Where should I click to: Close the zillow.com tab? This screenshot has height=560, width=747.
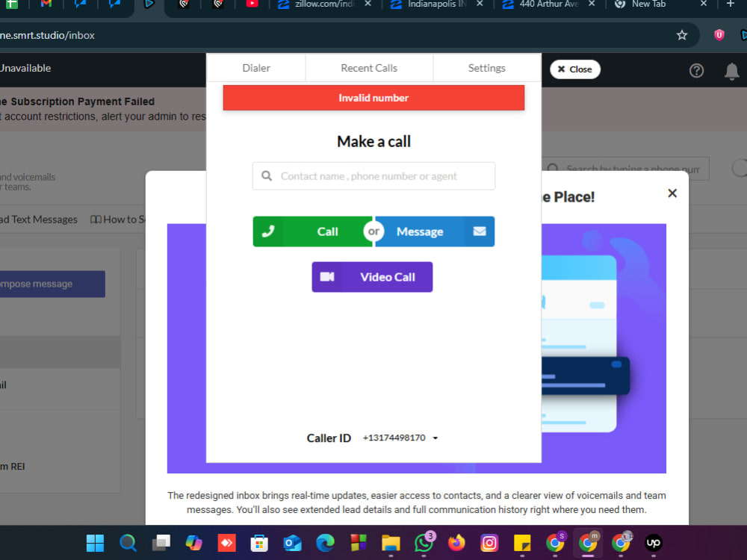368,4
